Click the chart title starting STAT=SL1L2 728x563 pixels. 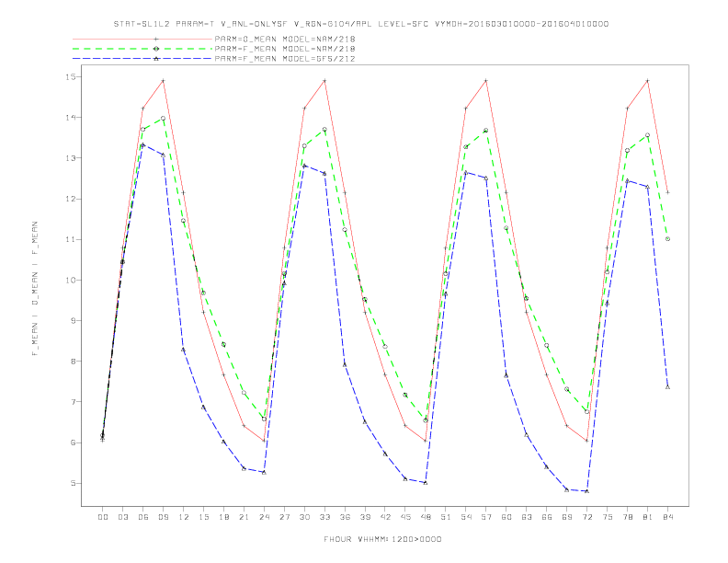pos(360,24)
